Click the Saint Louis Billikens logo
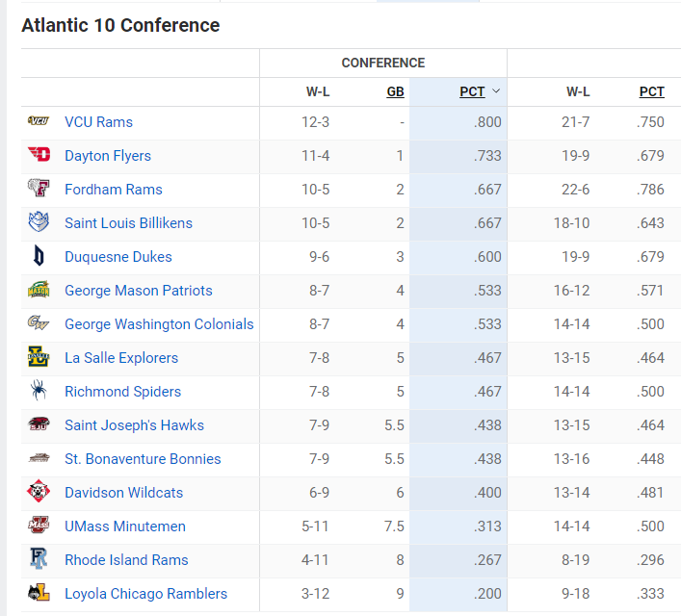681x616 pixels. tap(39, 221)
